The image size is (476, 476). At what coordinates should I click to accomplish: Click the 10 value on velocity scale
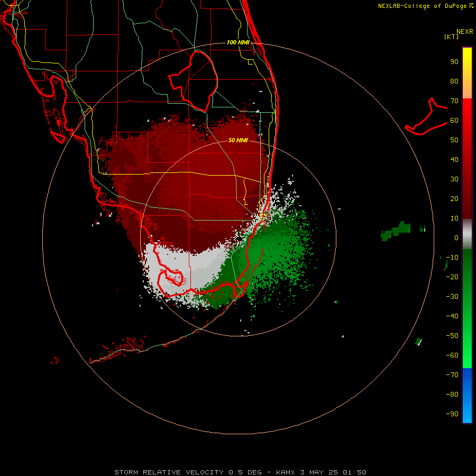click(454, 218)
